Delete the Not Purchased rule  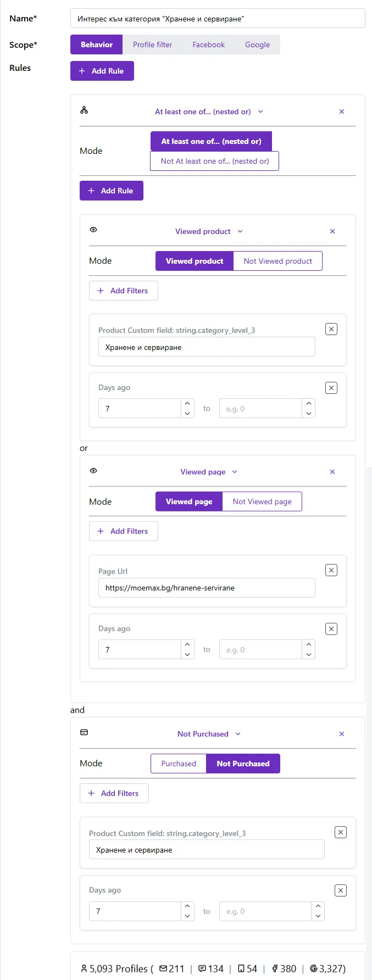point(342,734)
